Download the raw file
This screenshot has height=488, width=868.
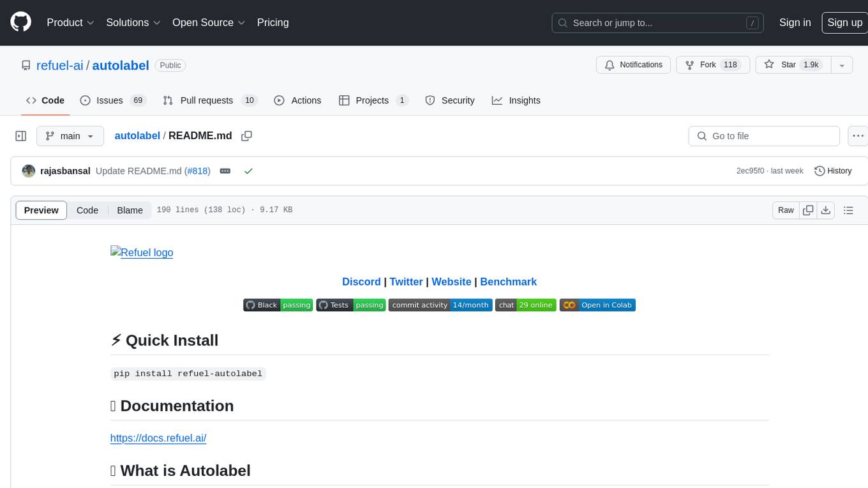click(825, 210)
